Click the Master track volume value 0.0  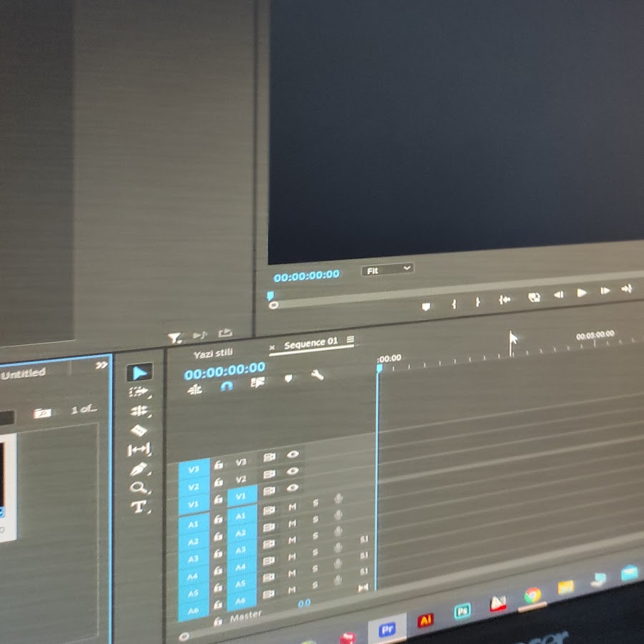[x=304, y=603]
